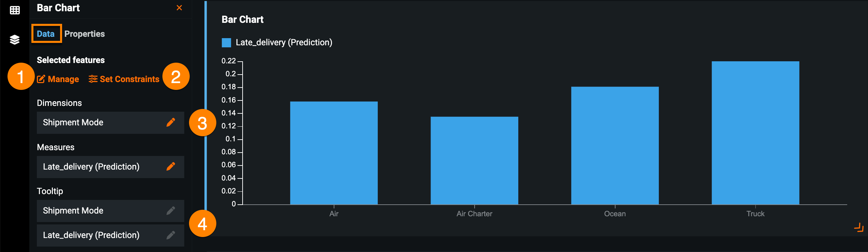Close the Bar Chart panel
The width and height of the screenshot is (868, 252).
pos(179,8)
